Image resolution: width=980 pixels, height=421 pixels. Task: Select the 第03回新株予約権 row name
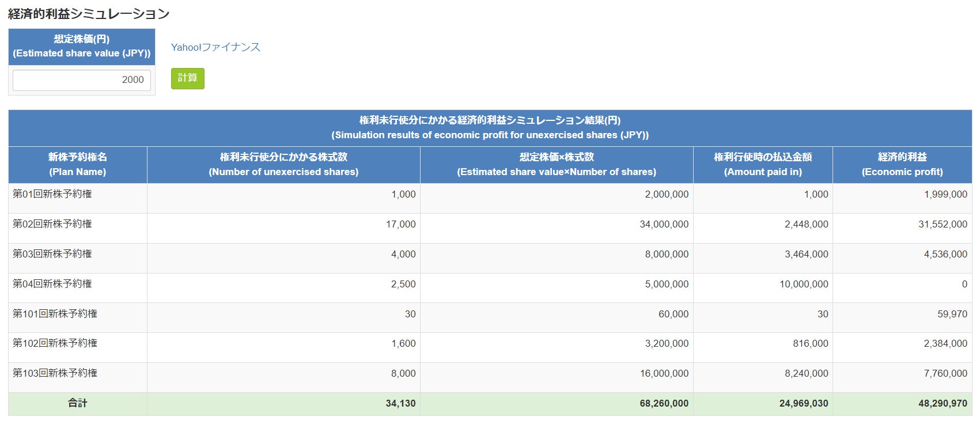coord(52,254)
